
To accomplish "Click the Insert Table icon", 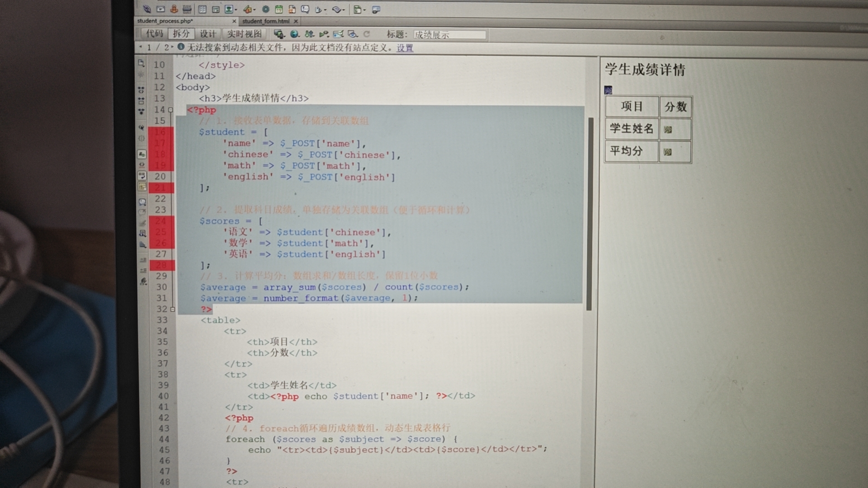I will click(x=203, y=9).
